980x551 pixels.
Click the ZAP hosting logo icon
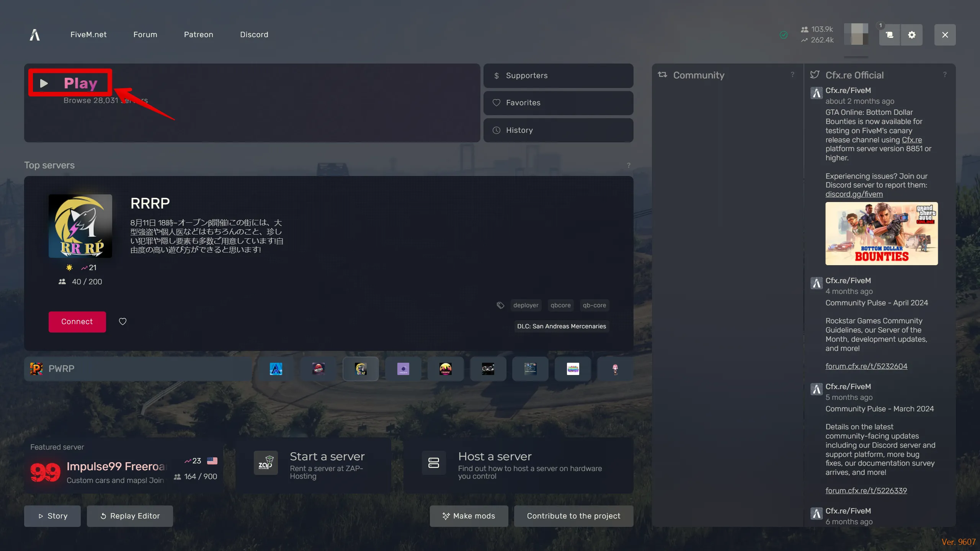pos(266,463)
